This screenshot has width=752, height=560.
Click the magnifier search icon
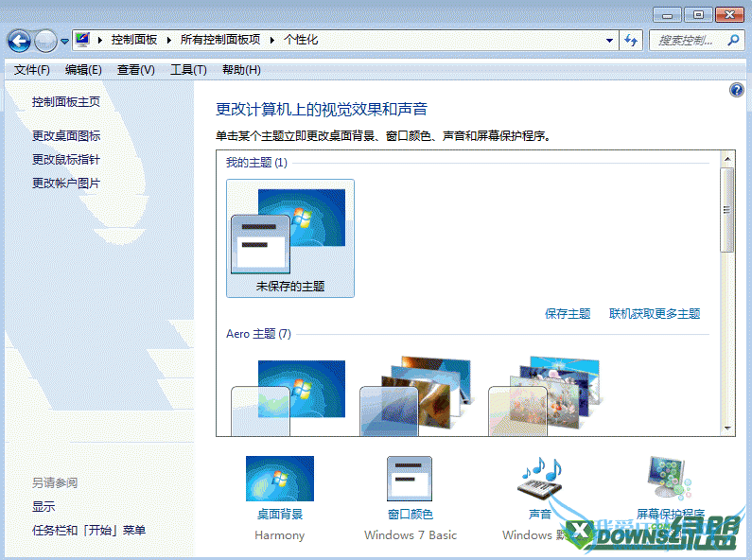733,41
